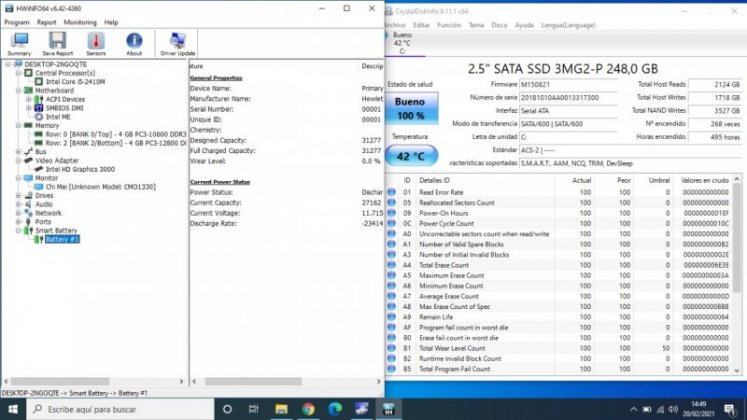Select ACPI Devices in the tree
The width and height of the screenshot is (747, 420).
click(65, 99)
